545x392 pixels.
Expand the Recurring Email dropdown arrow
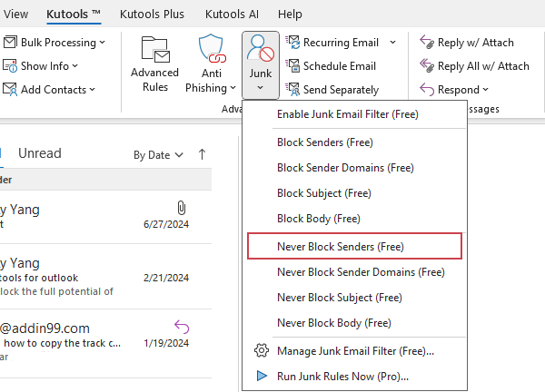click(x=392, y=42)
